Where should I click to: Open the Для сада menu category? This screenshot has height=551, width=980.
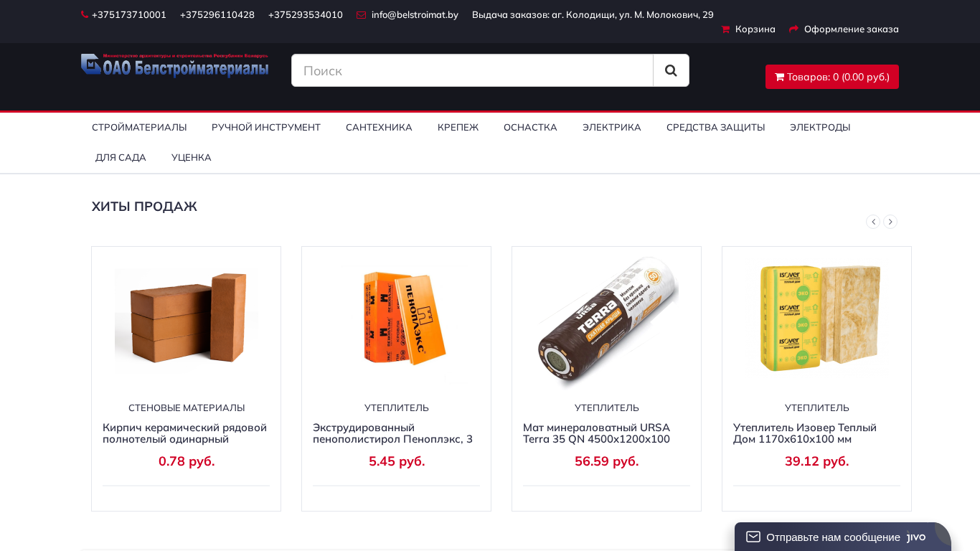coord(121,157)
